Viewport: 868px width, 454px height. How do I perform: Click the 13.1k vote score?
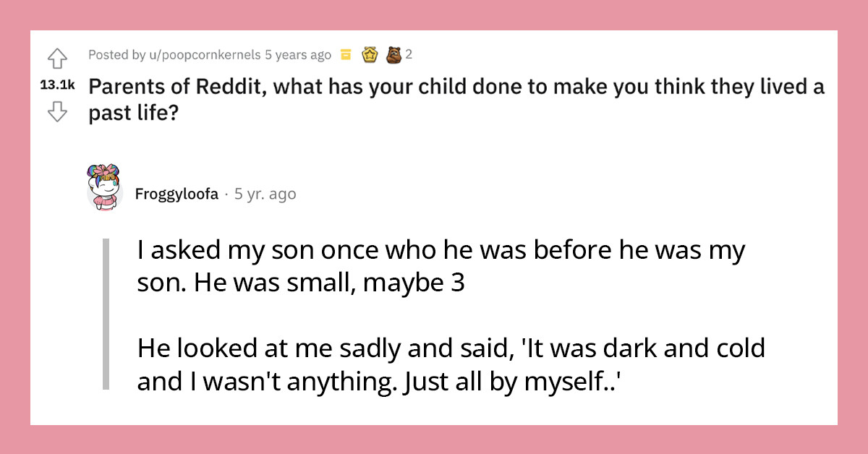click(x=58, y=85)
